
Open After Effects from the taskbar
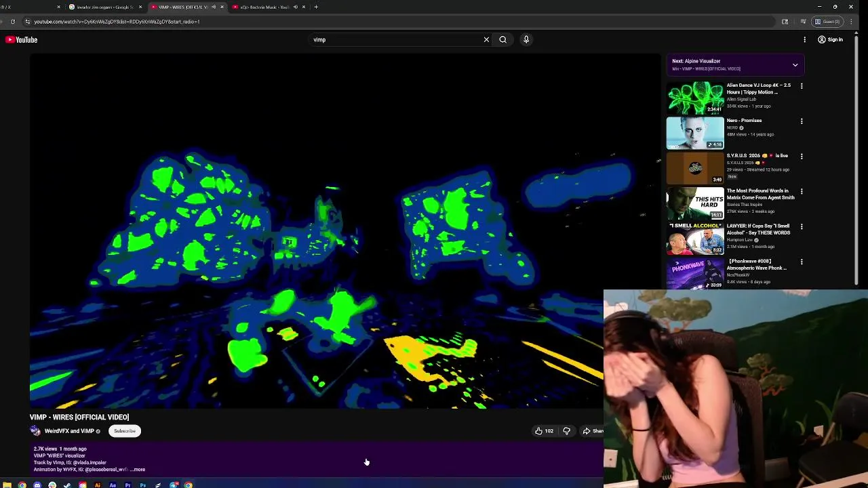113,485
